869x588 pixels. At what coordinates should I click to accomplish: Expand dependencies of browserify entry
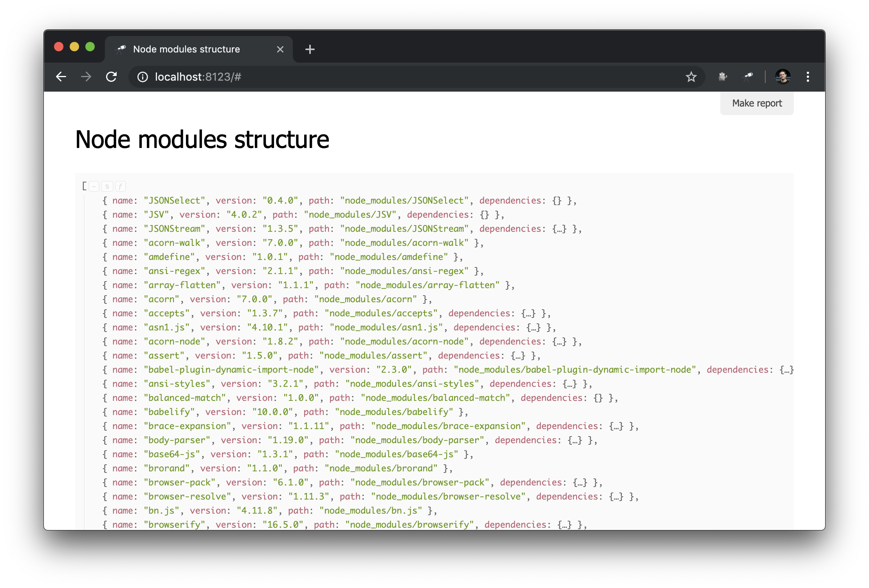[564, 525]
